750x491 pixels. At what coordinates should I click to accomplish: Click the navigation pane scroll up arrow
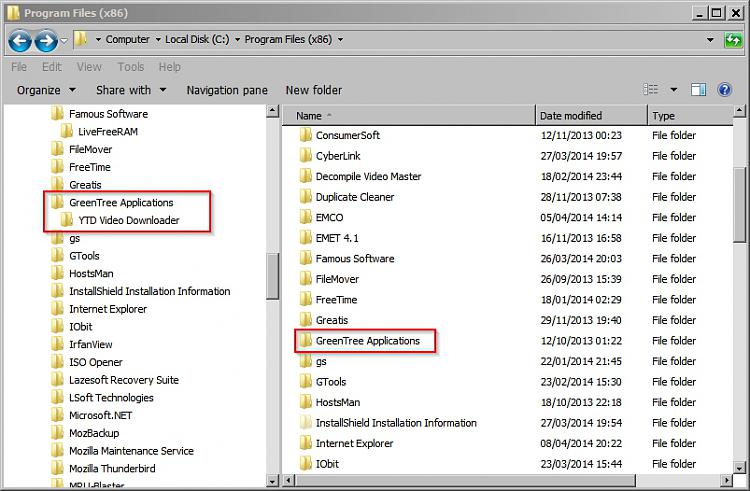[x=273, y=111]
